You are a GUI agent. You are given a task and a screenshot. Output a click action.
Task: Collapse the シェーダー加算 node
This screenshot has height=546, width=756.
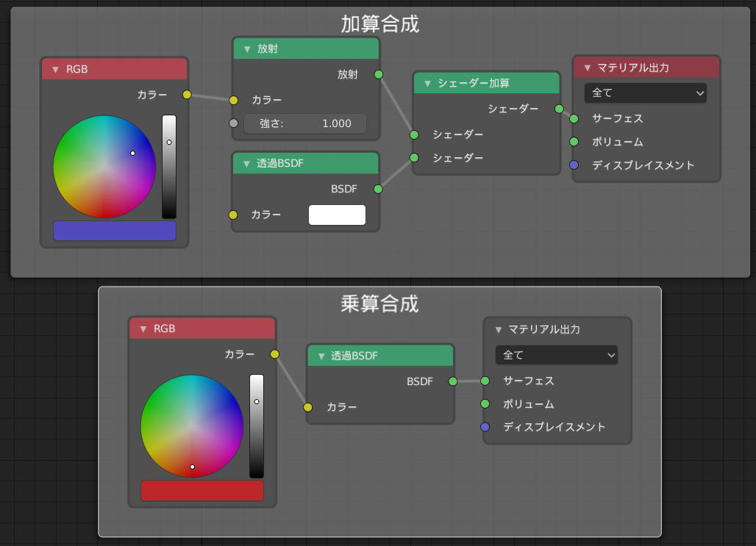pyautogui.click(x=427, y=84)
